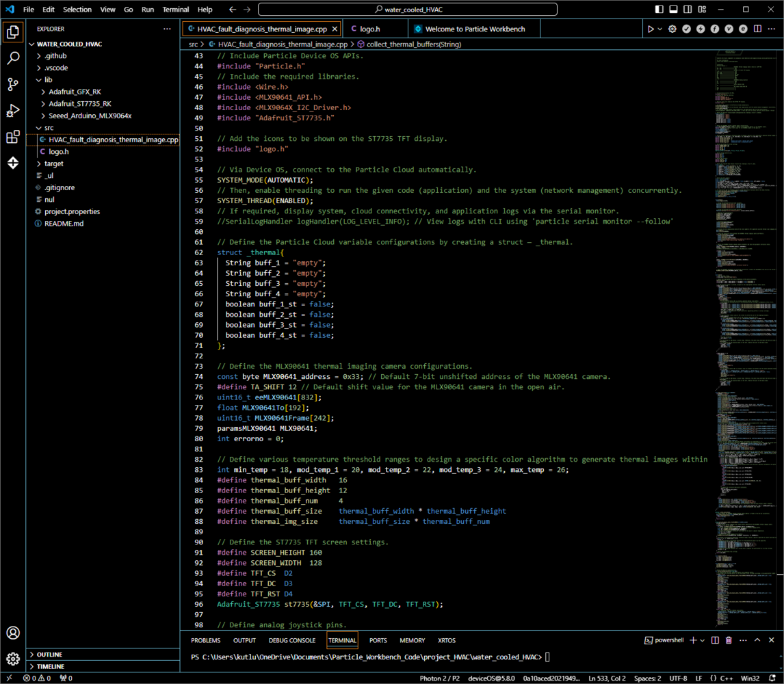Click the Particle flash (lightning bolt) icon

(701, 29)
